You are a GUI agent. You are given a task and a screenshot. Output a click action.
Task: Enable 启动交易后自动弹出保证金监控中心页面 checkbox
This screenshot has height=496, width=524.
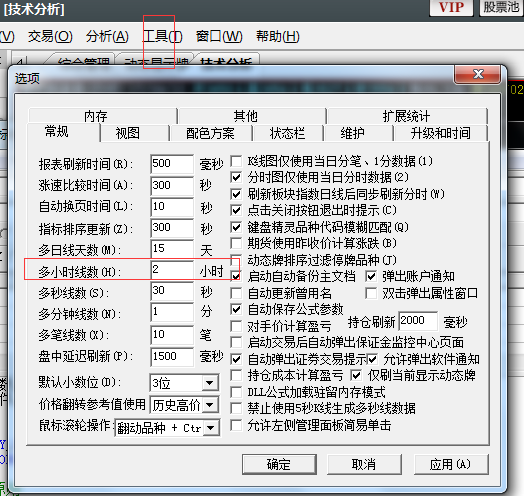tap(236, 342)
